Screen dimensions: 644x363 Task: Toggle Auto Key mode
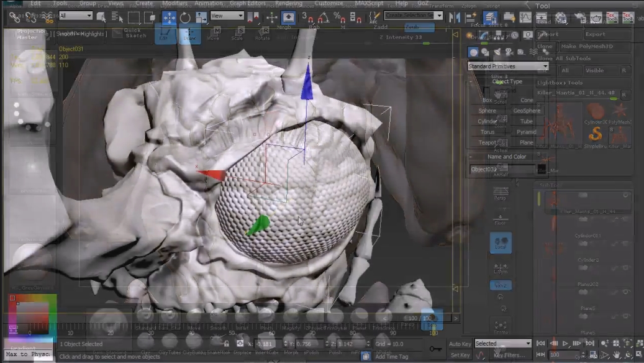click(460, 344)
